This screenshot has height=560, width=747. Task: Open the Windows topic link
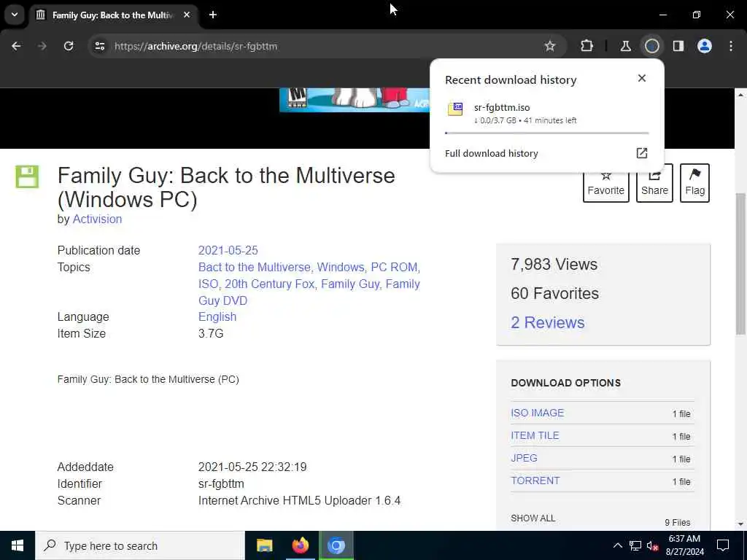coord(341,267)
